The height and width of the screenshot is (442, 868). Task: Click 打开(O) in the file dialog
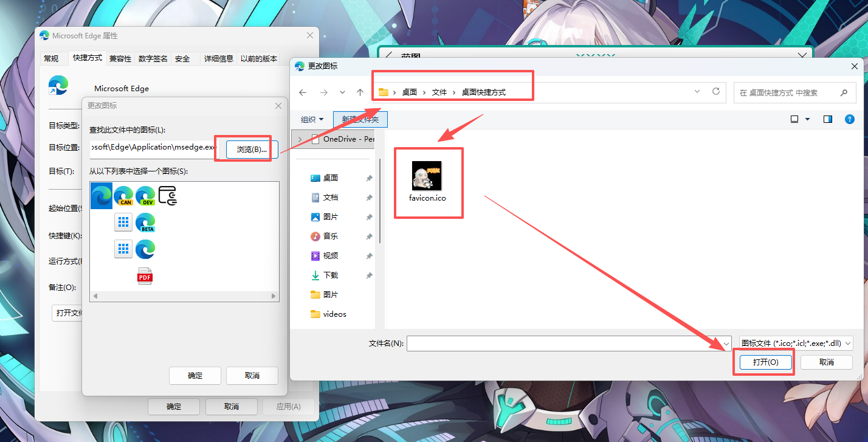(765, 362)
